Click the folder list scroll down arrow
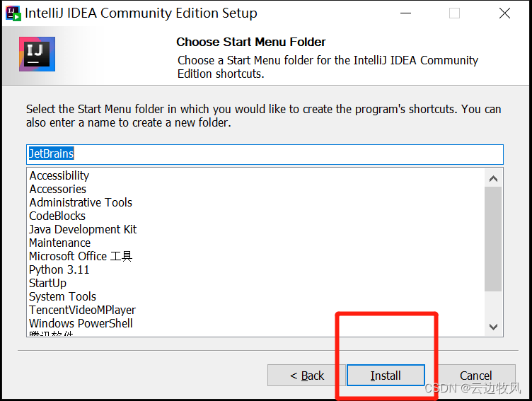532x401 pixels. (x=493, y=327)
